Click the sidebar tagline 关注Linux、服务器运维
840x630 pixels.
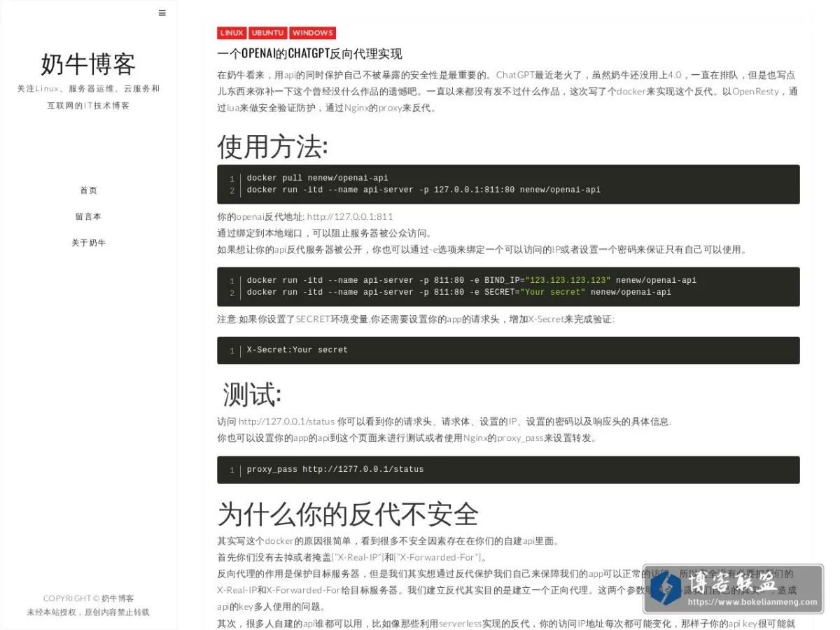pos(89,97)
